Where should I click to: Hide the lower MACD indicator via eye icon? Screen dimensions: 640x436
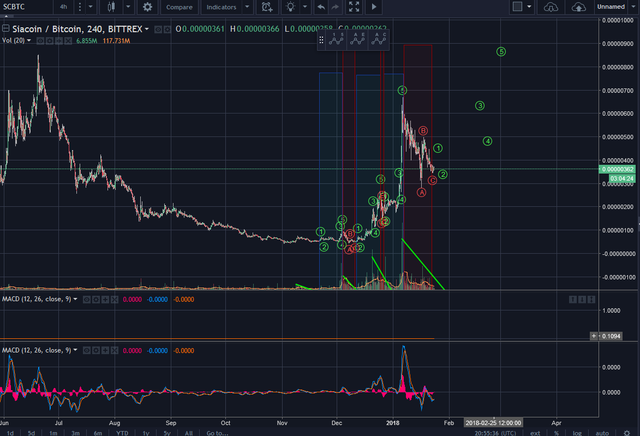point(87,351)
